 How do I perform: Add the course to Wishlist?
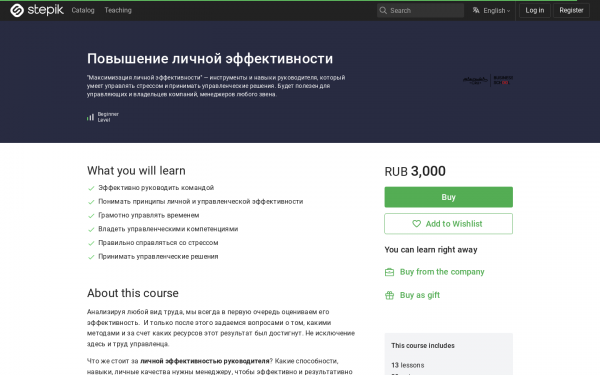pyautogui.click(x=448, y=223)
